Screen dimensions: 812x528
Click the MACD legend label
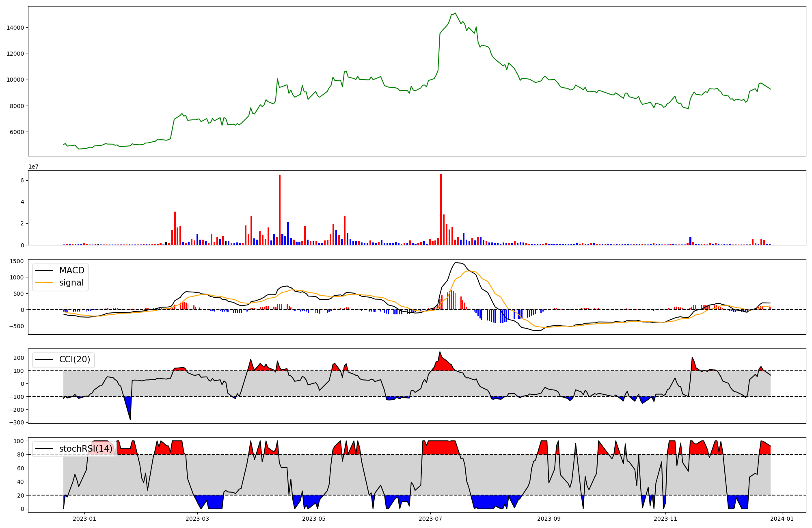tap(71, 270)
